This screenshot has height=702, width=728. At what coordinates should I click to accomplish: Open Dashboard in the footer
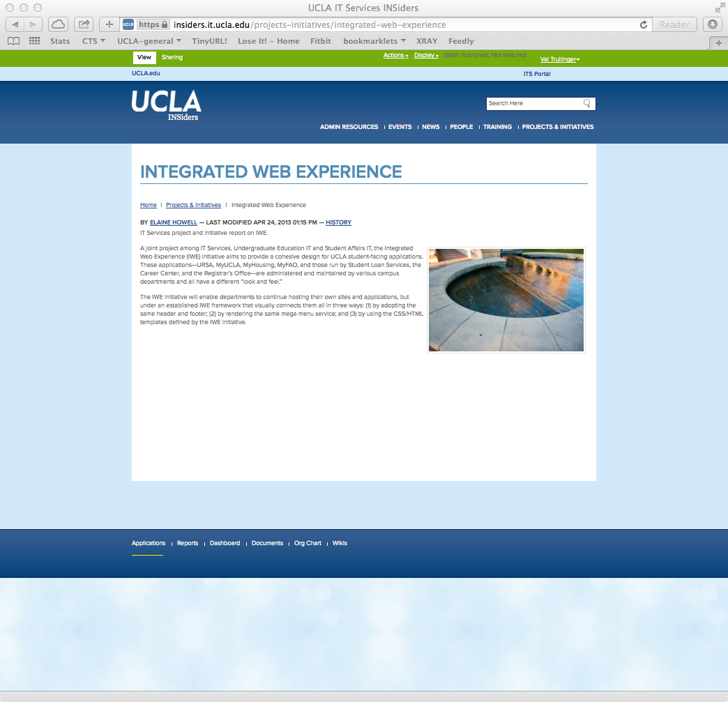click(225, 543)
